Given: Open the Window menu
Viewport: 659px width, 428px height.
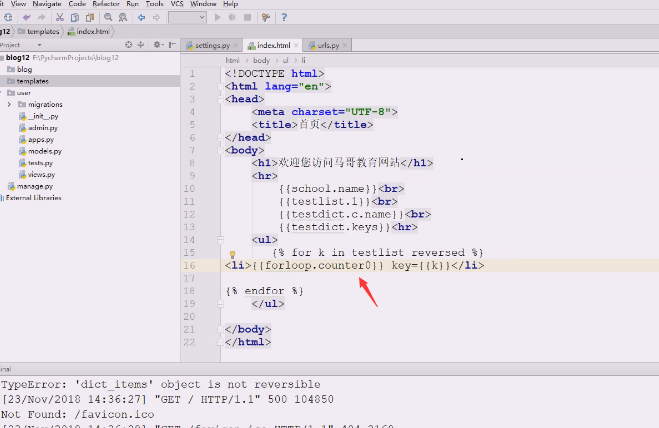Looking at the screenshot, I should click(x=203, y=4).
